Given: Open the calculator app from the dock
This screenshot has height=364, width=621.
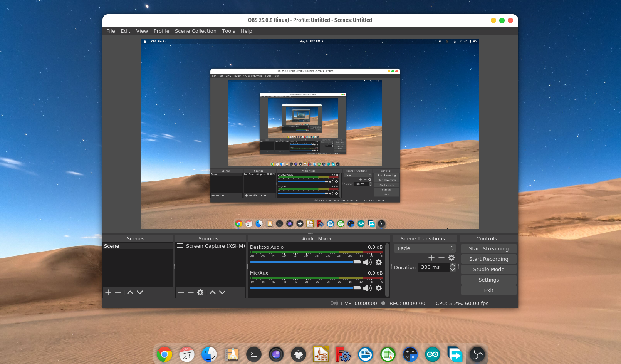Looking at the screenshot, I should click(x=410, y=354).
